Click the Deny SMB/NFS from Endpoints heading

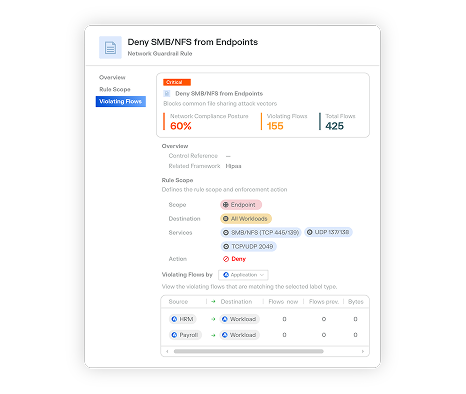(x=193, y=42)
